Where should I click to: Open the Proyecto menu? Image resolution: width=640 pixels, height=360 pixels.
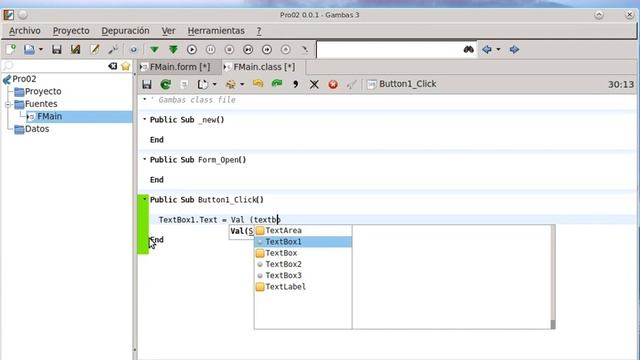[x=71, y=31]
